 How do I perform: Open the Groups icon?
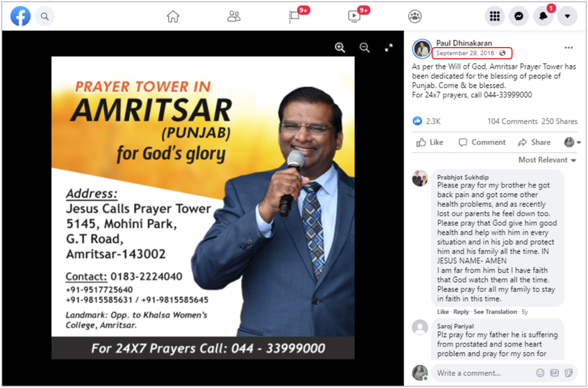coord(415,16)
